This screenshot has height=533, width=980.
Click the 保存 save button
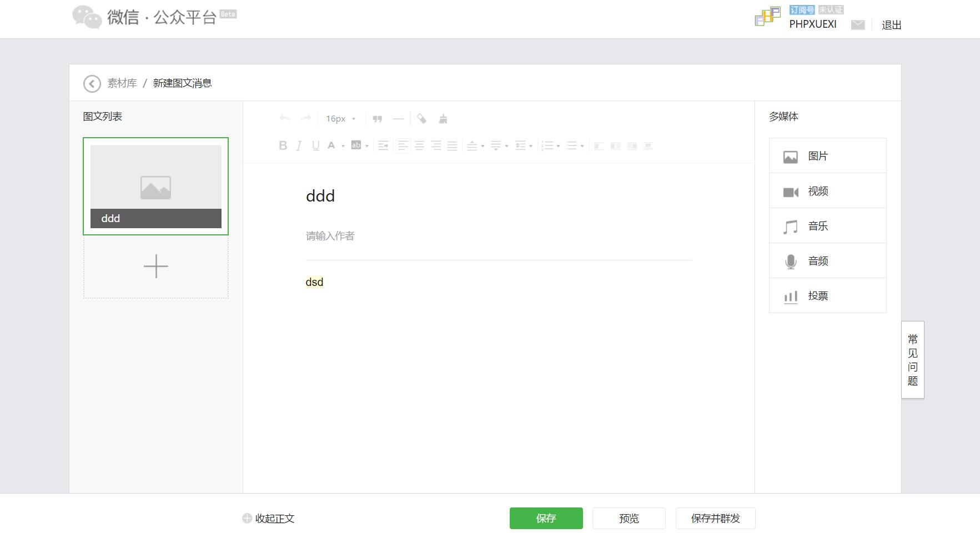click(546, 518)
